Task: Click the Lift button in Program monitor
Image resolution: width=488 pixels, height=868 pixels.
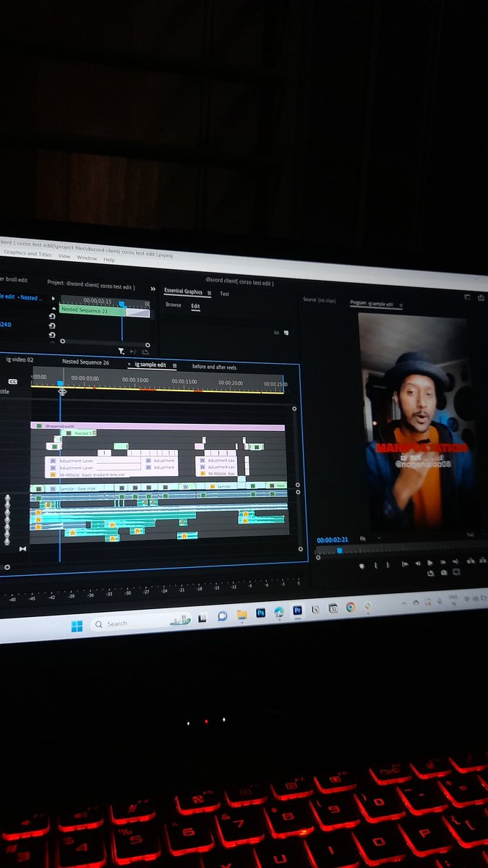Action: pos(470,561)
